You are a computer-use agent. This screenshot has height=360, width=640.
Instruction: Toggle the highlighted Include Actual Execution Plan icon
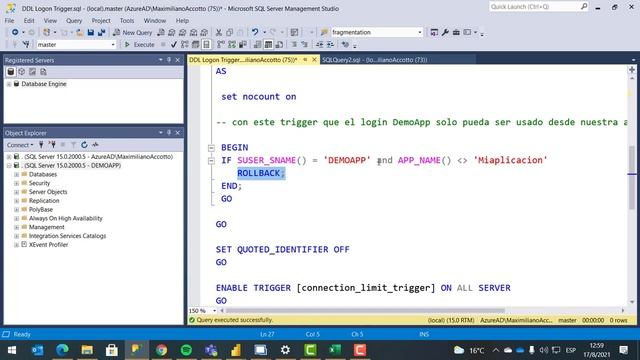(207, 44)
